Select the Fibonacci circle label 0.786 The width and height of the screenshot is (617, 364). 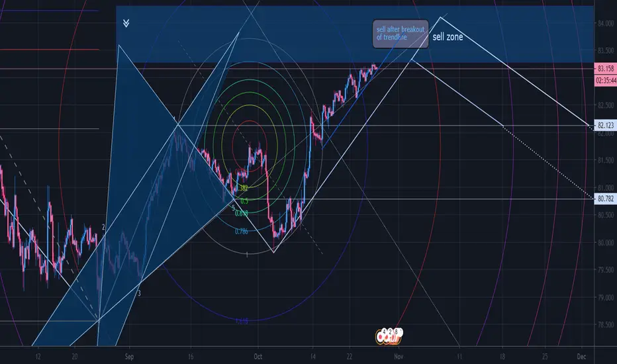click(242, 232)
